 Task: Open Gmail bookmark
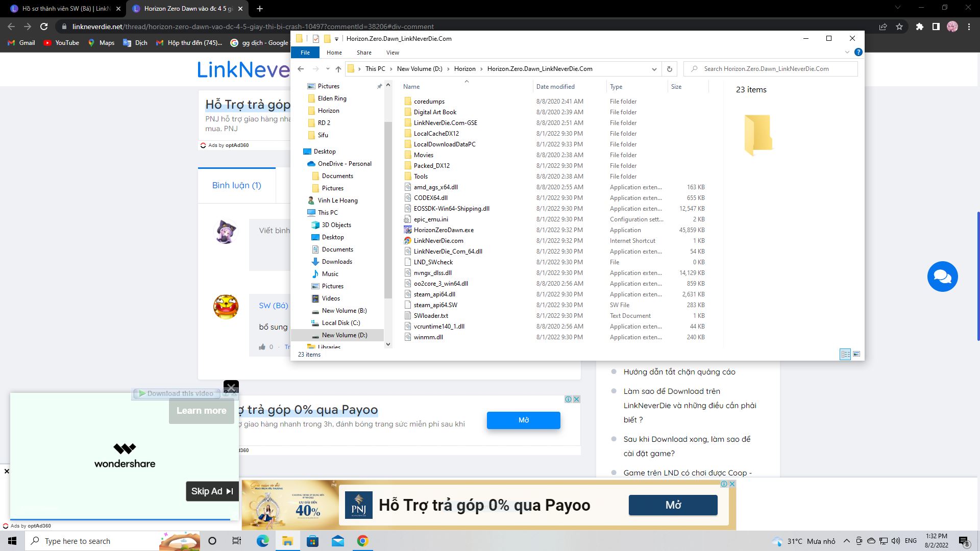[21, 43]
